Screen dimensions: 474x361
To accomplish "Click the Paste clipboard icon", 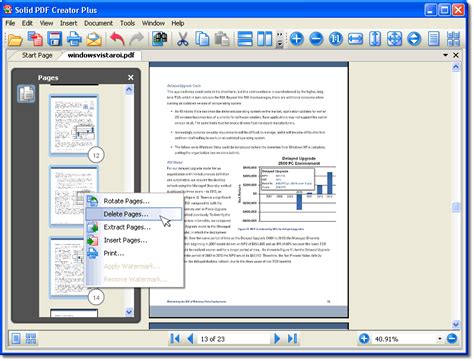I will (x=222, y=39).
